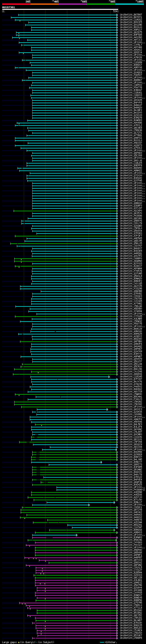
Task: Open hit UniRef100_Q5CLA4
Action: (131, 364)
